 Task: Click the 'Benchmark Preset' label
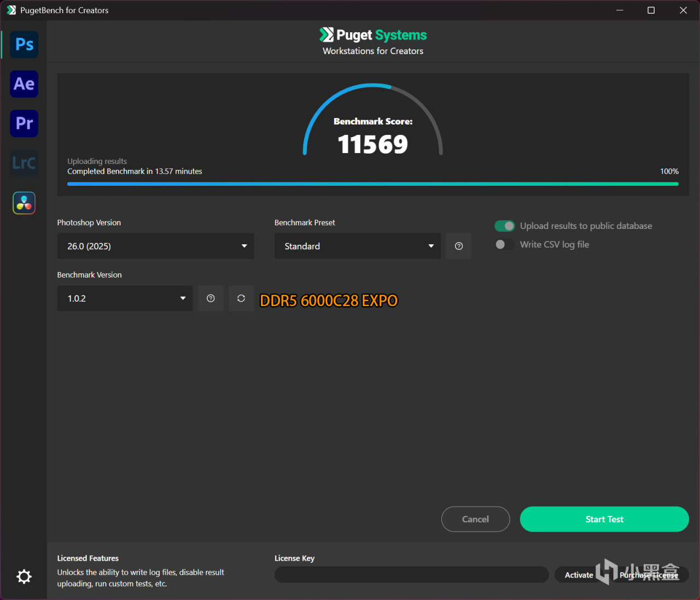[305, 222]
